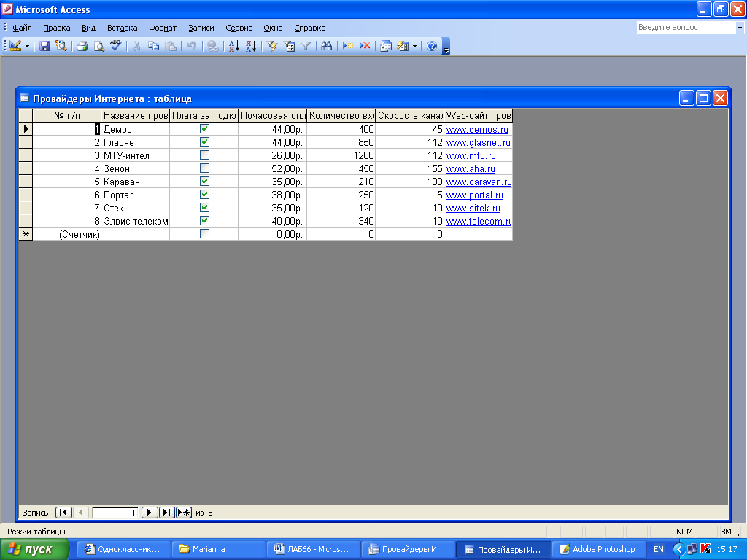Click the New Record toolbar icon
This screenshot has width=747, height=560.
click(348, 46)
